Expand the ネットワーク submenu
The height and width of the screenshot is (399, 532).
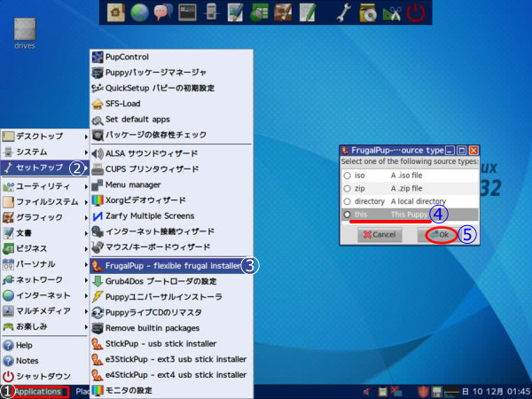tap(44, 280)
